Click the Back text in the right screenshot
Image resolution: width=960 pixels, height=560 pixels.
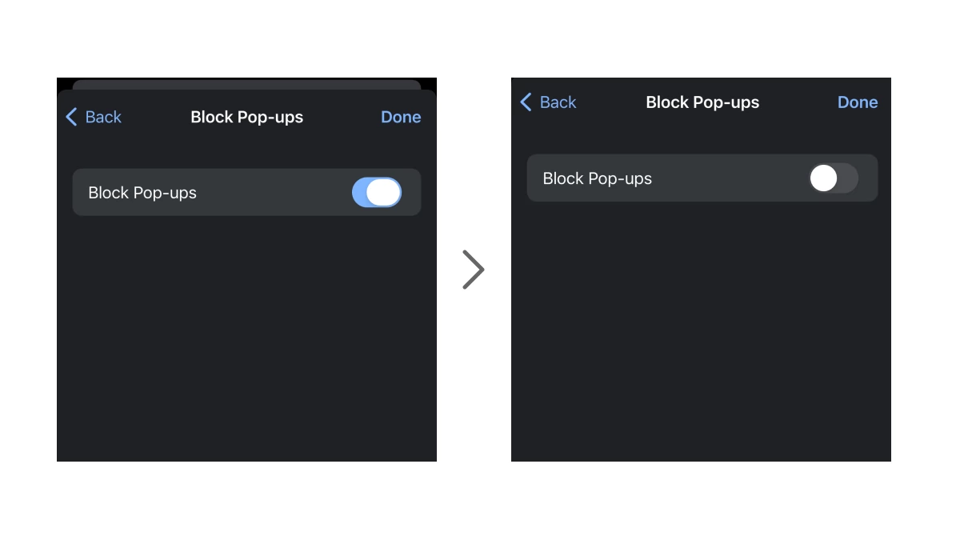coord(558,102)
